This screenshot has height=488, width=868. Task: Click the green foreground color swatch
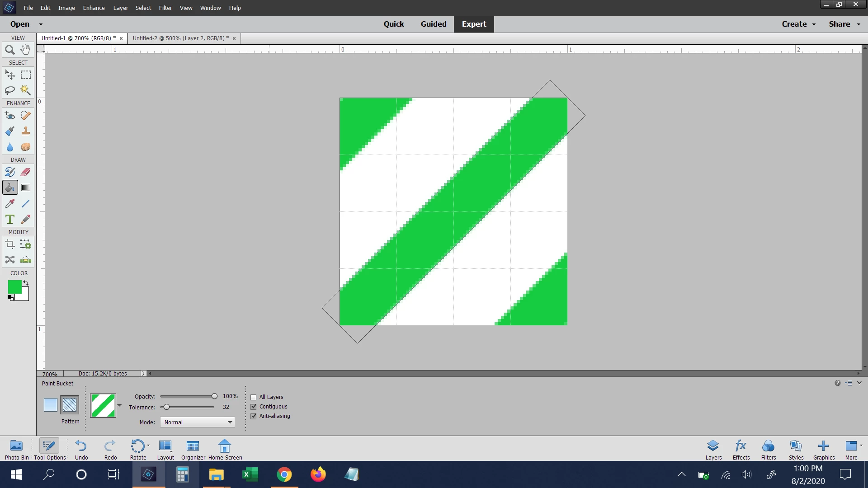pos(14,287)
